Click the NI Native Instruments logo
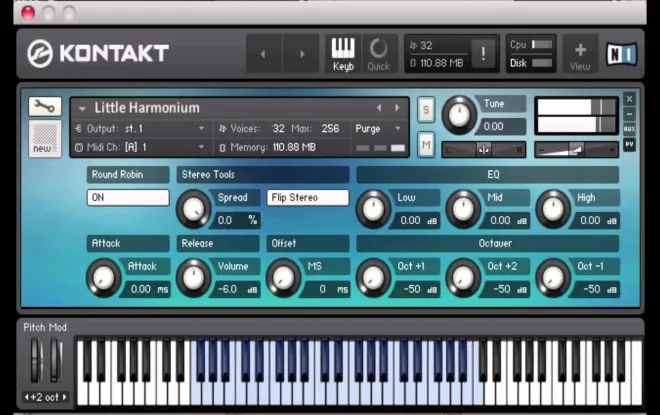Image resolution: width=660 pixels, height=415 pixels. pyautogui.click(x=621, y=54)
